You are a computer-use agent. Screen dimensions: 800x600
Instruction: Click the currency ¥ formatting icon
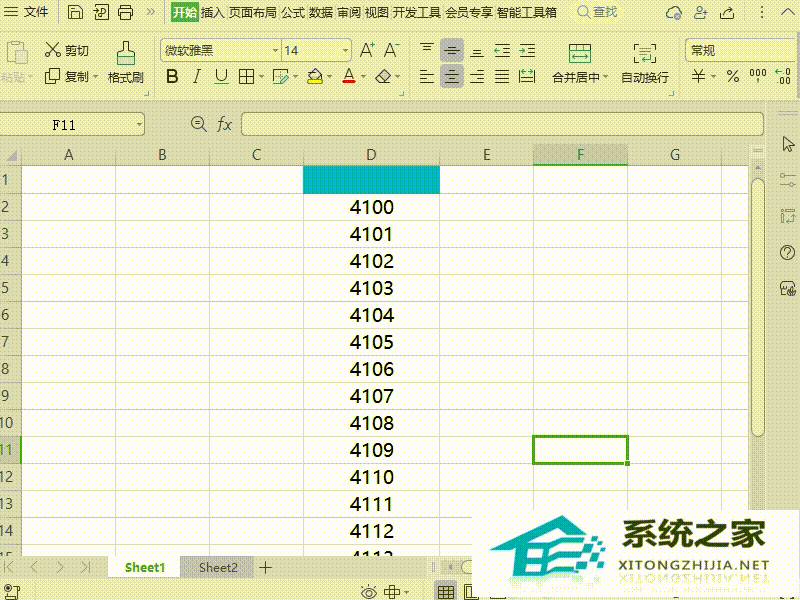[x=697, y=76]
